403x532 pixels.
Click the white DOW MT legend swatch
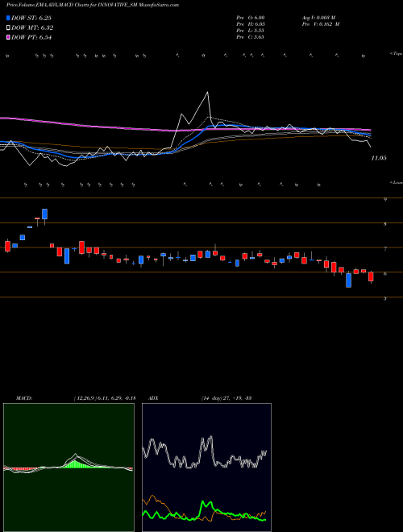coord(8,27)
